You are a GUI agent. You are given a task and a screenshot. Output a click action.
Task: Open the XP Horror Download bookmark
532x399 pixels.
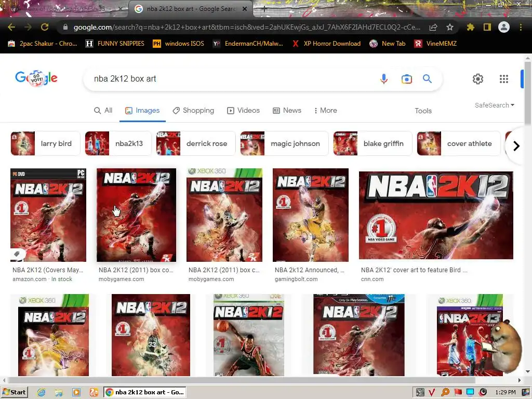point(326,44)
